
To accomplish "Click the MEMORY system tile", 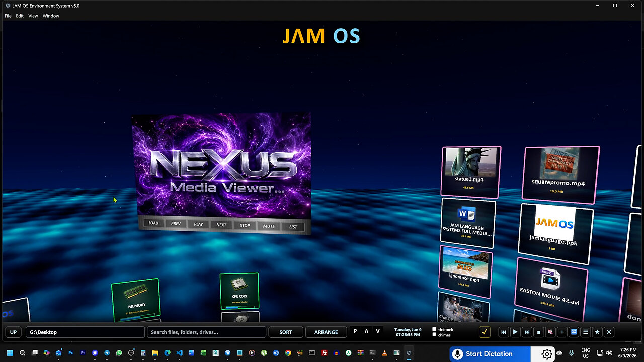I will pos(136,299).
